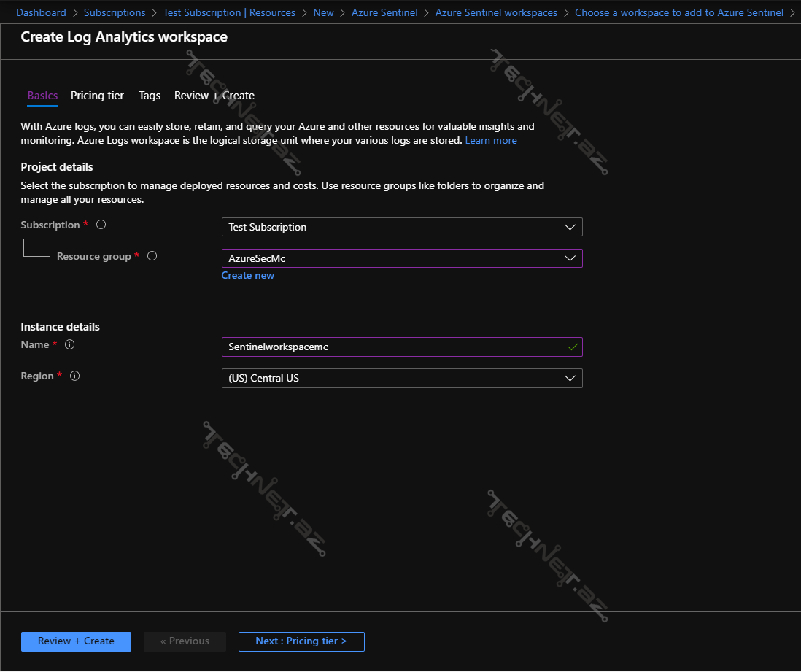Viewport: 801px width, 672px height.
Task: Open Azure Sentinel workspaces breadcrumb
Action: (x=496, y=12)
